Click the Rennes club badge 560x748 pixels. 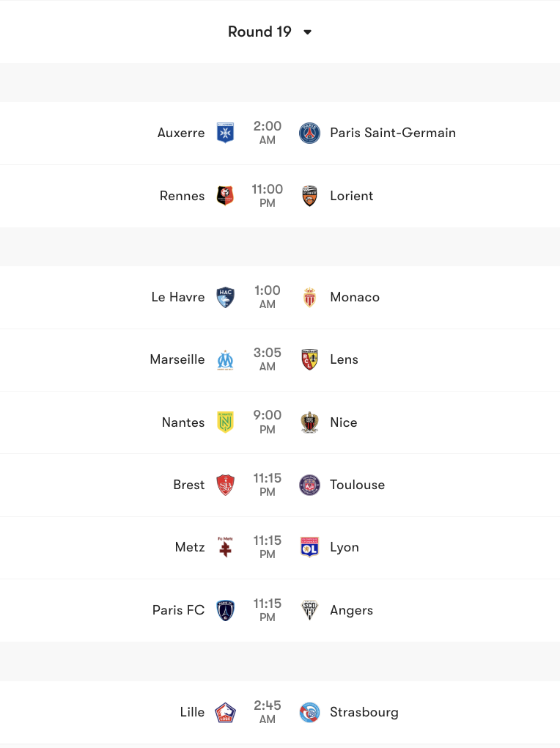point(225,196)
